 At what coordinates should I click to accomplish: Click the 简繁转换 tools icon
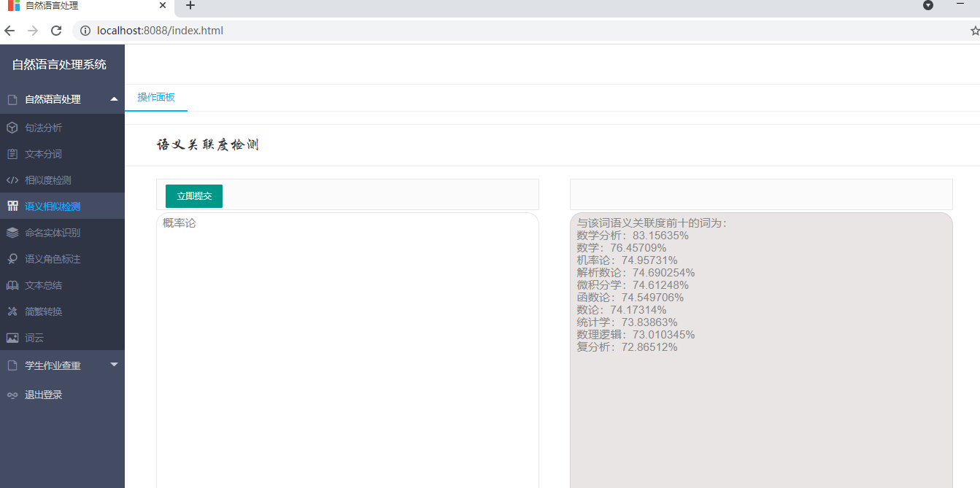[12, 311]
